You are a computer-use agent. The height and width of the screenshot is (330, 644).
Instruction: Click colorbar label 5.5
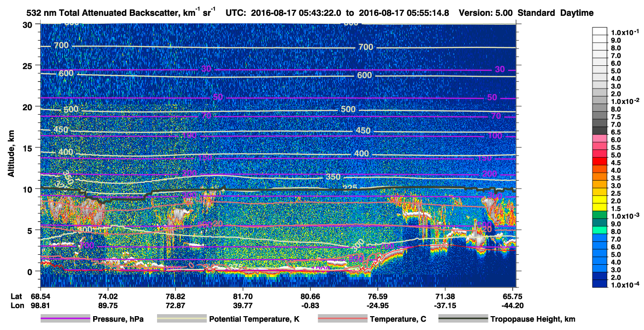coord(616,147)
